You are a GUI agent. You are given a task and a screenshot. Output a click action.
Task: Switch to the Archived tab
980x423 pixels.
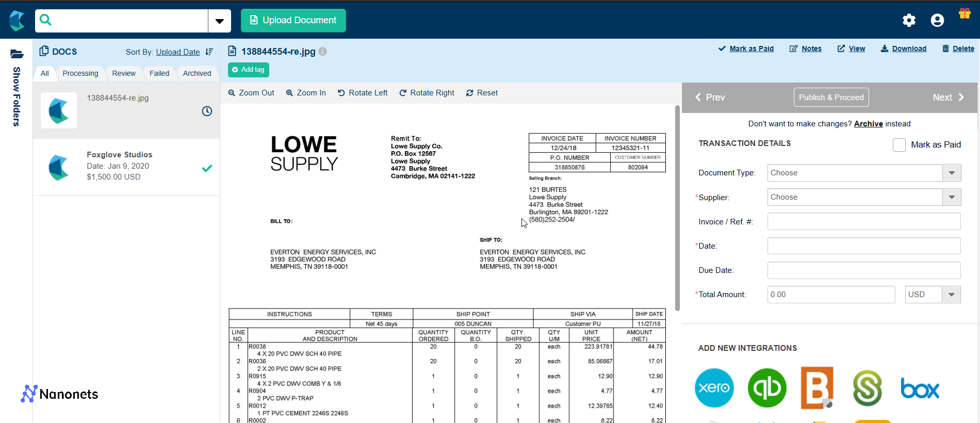197,73
